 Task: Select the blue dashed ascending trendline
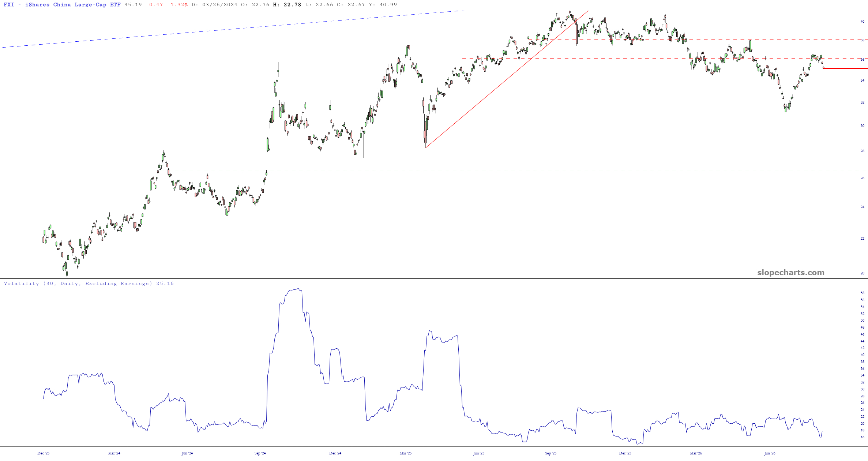[233, 29]
